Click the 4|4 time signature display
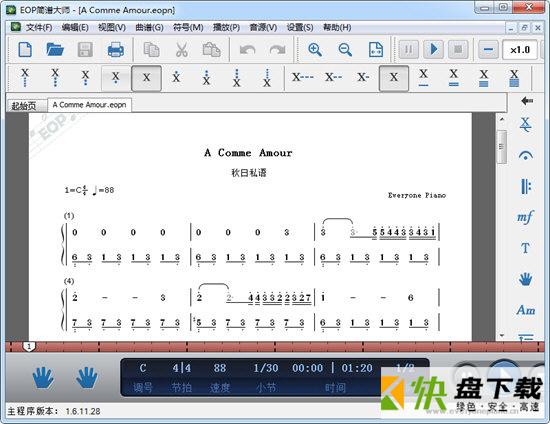550x424 pixels. point(182,368)
